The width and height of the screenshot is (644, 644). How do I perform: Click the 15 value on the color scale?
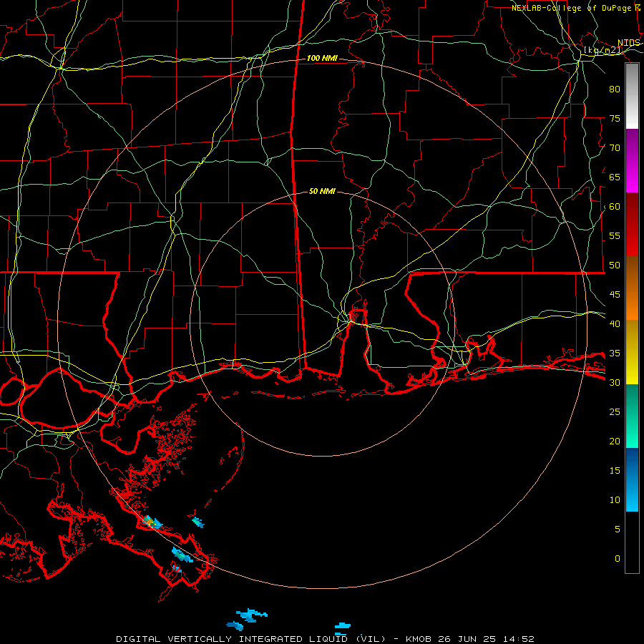(x=615, y=471)
